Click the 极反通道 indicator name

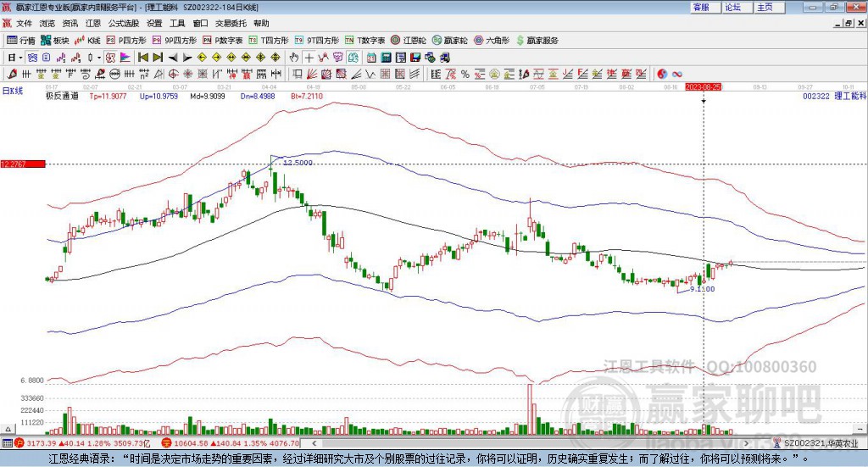coord(62,97)
